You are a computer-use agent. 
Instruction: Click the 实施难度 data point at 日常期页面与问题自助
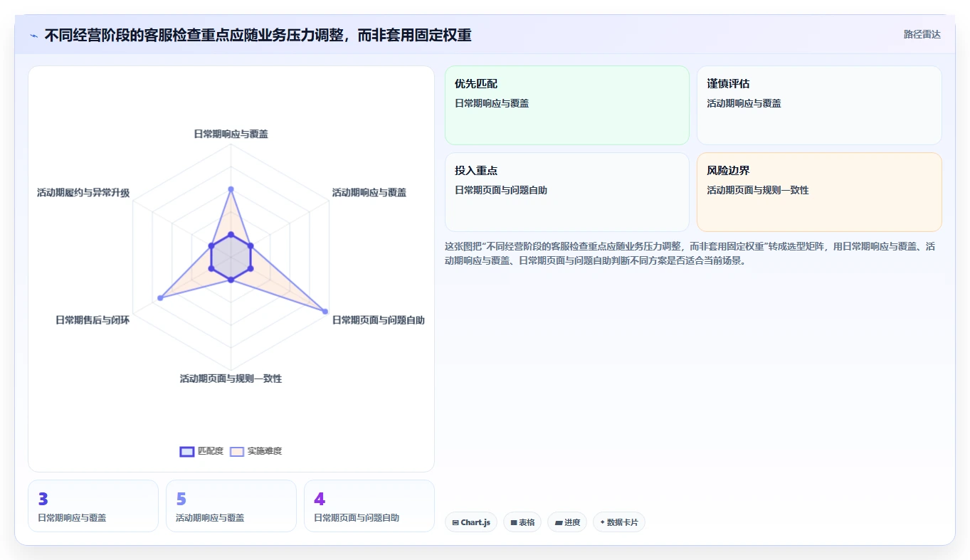pyautogui.click(x=325, y=312)
